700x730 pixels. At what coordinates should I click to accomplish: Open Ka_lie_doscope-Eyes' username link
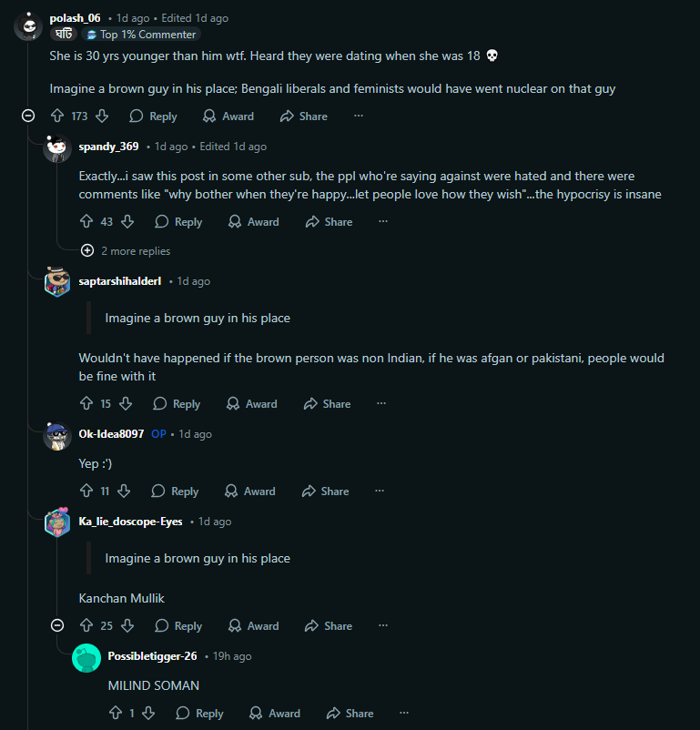tap(130, 522)
